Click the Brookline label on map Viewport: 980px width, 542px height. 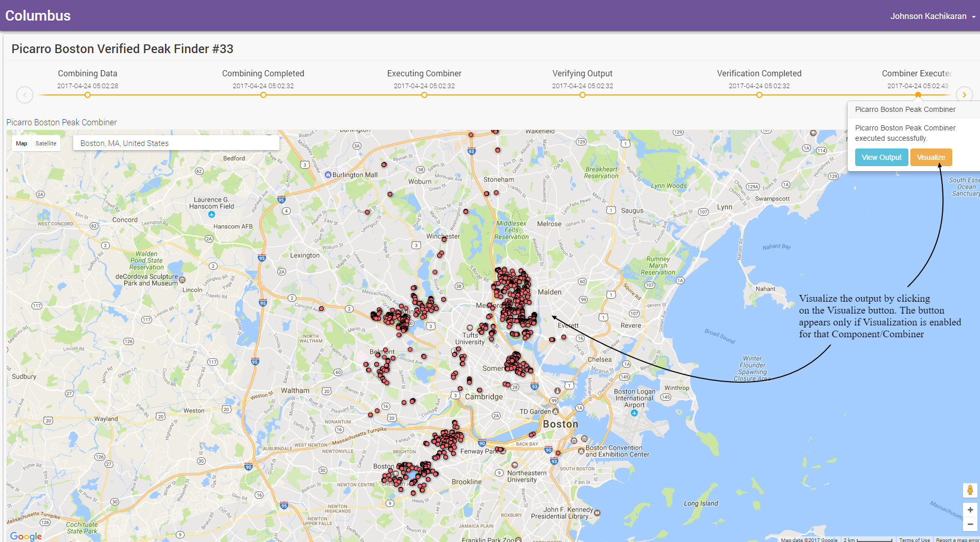click(x=467, y=482)
